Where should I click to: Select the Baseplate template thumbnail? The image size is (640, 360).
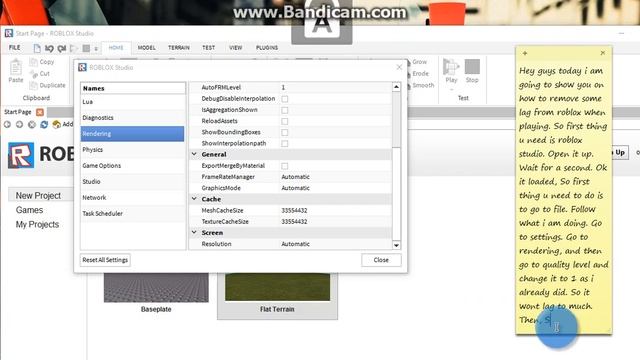[156, 288]
